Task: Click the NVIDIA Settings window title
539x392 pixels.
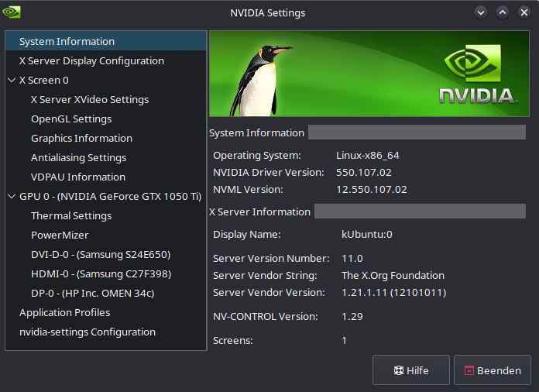Action: pyautogui.click(x=267, y=12)
